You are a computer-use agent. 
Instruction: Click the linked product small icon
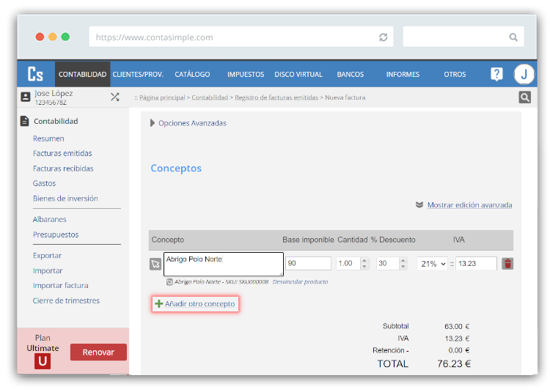[169, 282]
